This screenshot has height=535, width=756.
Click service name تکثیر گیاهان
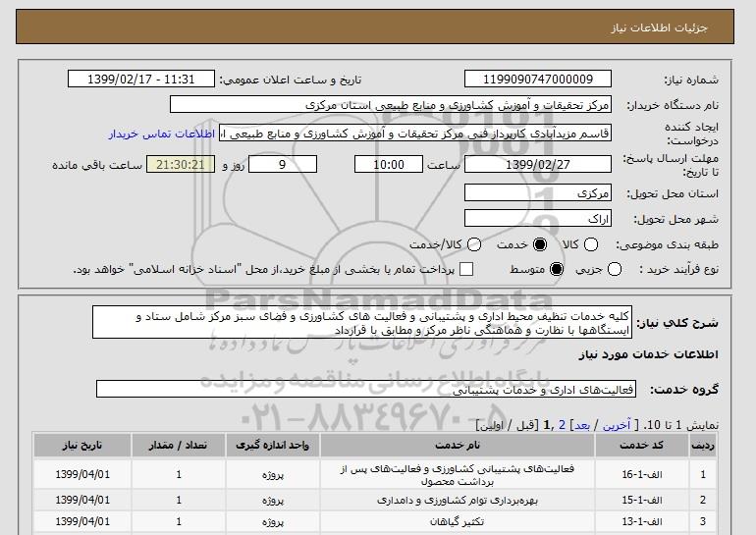click(458, 521)
